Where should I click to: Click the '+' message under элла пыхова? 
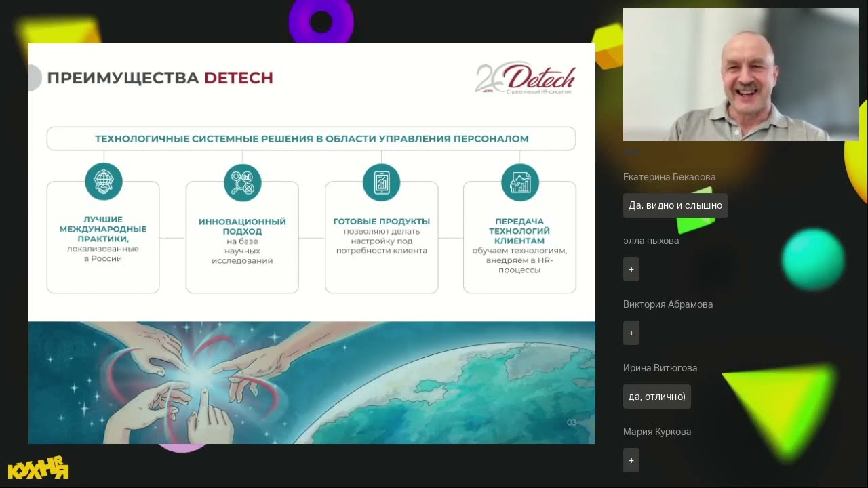[631, 269]
